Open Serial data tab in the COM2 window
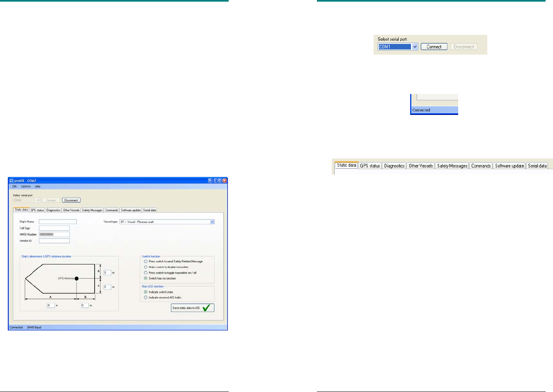The height and width of the screenshot is (392, 553). coord(149,210)
